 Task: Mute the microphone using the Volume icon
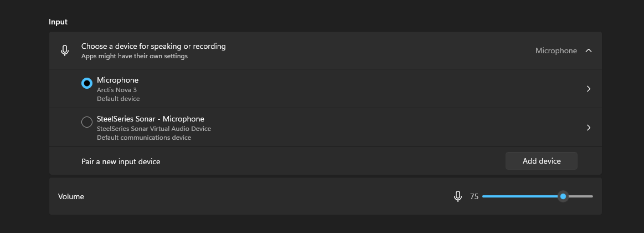(x=458, y=196)
